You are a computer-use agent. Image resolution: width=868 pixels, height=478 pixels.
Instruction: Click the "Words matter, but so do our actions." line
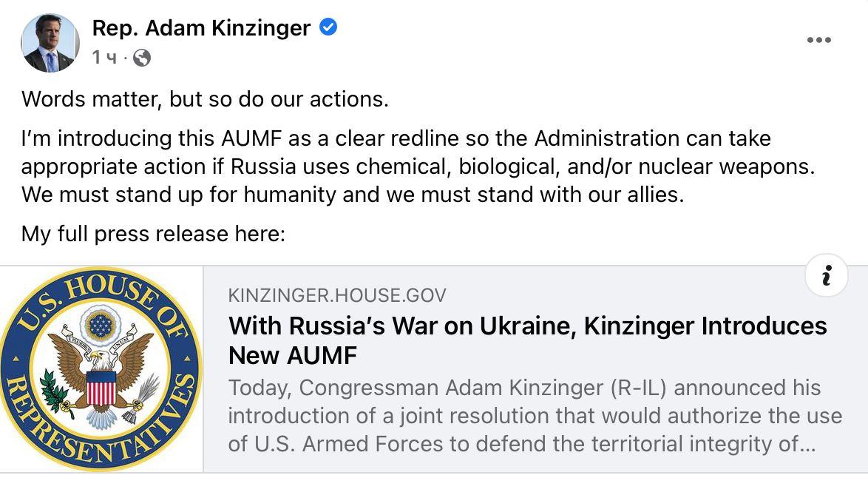pos(205,98)
